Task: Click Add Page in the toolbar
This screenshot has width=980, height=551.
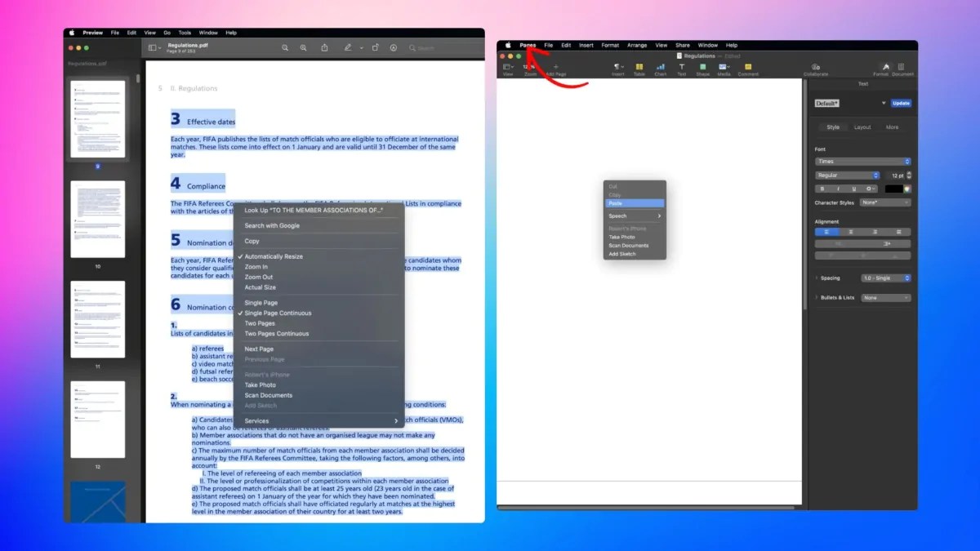Action: pos(558,67)
